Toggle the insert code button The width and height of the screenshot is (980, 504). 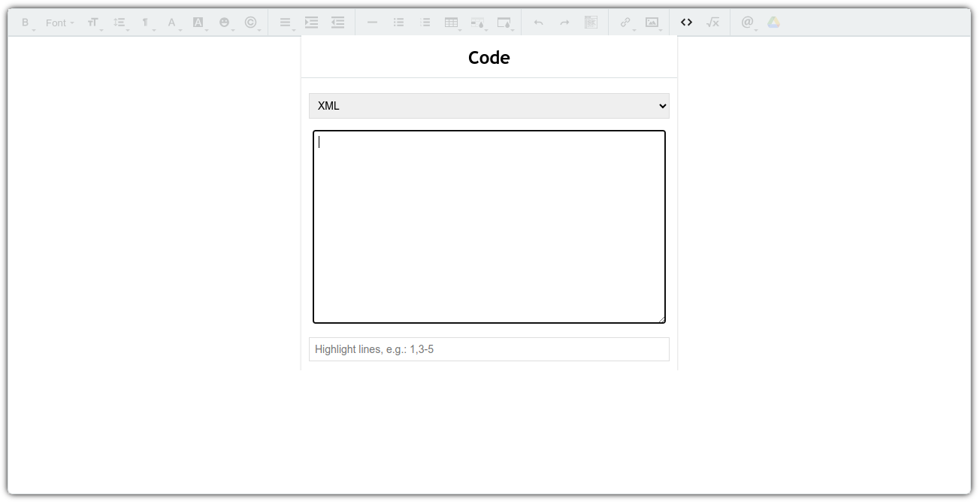click(x=686, y=23)
